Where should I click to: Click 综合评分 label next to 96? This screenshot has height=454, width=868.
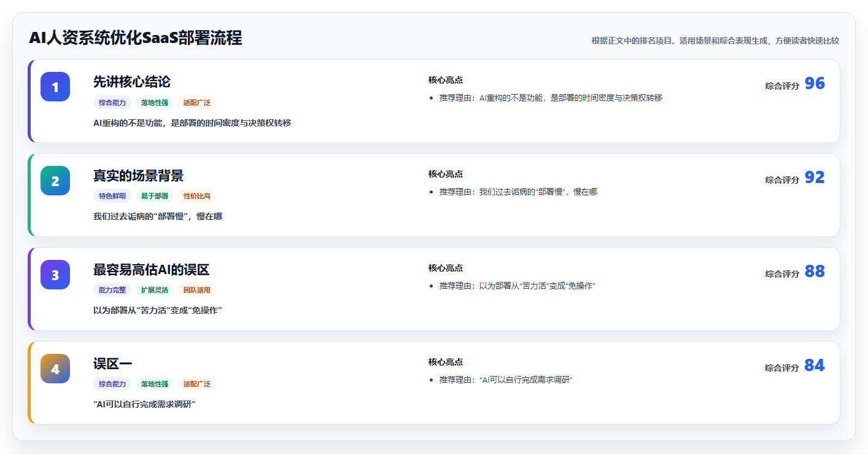[x=782, y=86]
